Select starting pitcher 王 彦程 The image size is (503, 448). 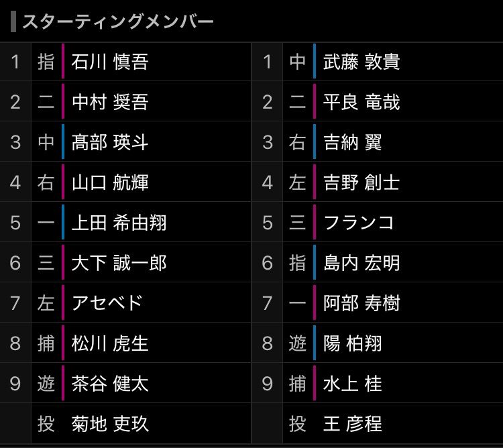click(353, 424)
